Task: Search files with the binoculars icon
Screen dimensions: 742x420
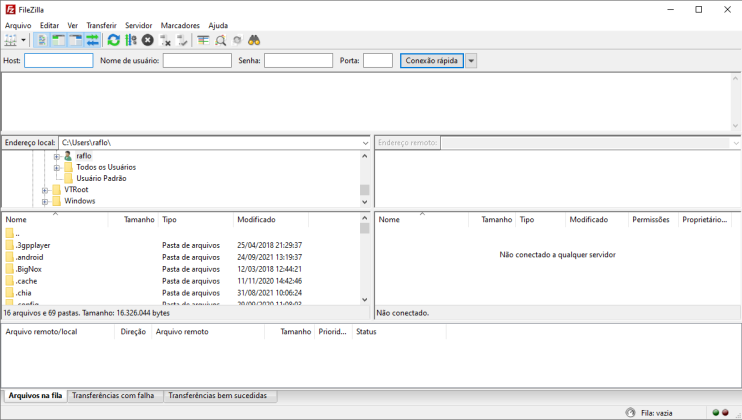Action: (x=255, y=41)
